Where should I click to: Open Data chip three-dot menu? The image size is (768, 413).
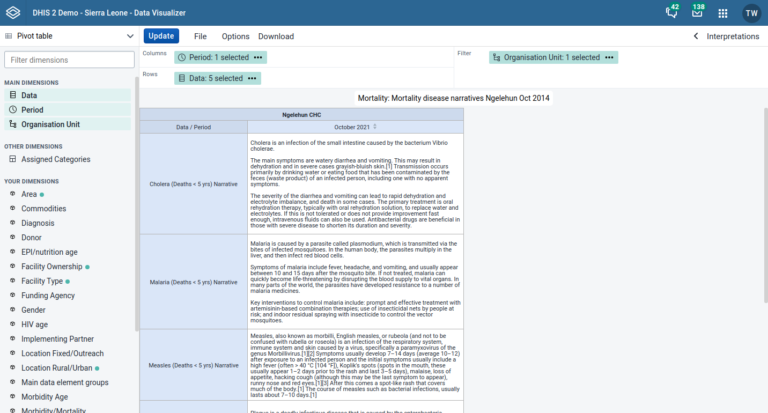pos(252,78)
